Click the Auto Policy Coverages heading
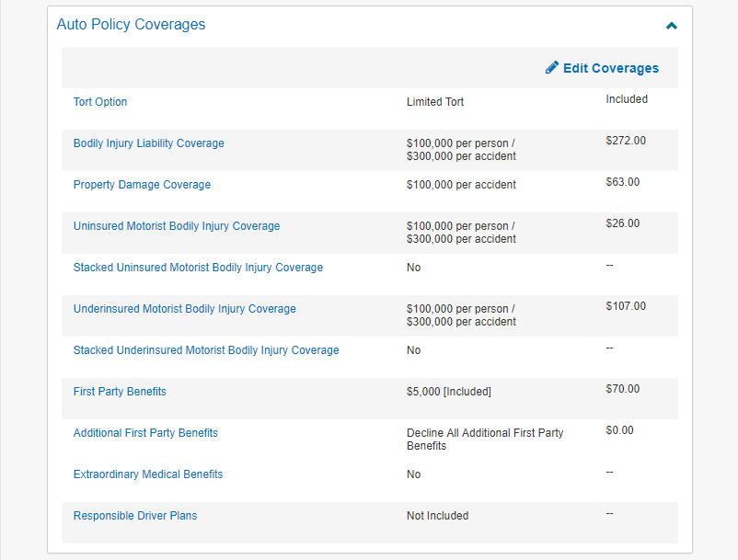The width and height of the screenshot is (738, 560). [131, 25]
